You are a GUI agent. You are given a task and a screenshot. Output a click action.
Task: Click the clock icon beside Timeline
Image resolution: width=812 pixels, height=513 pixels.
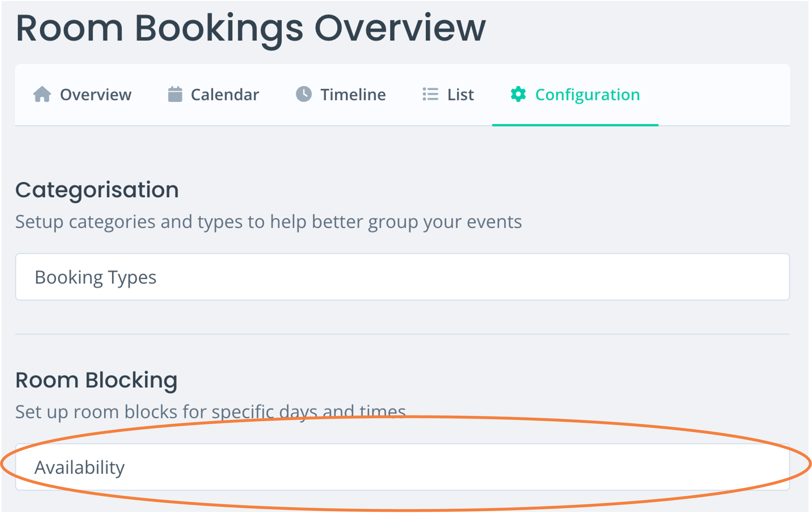click(304, 94)
